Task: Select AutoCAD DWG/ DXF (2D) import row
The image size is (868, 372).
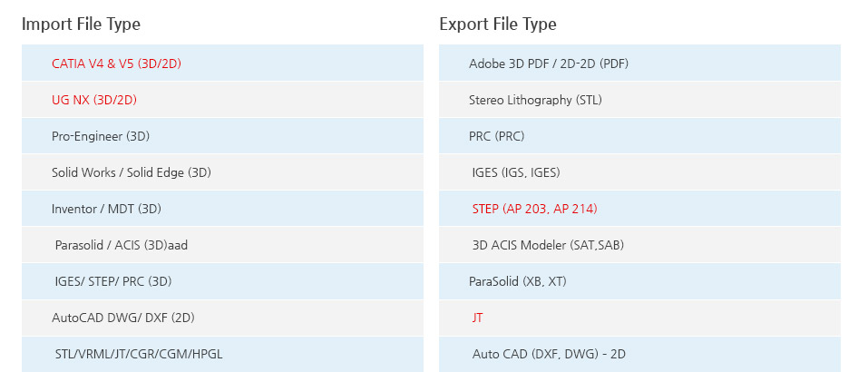Action: [122, 318]
